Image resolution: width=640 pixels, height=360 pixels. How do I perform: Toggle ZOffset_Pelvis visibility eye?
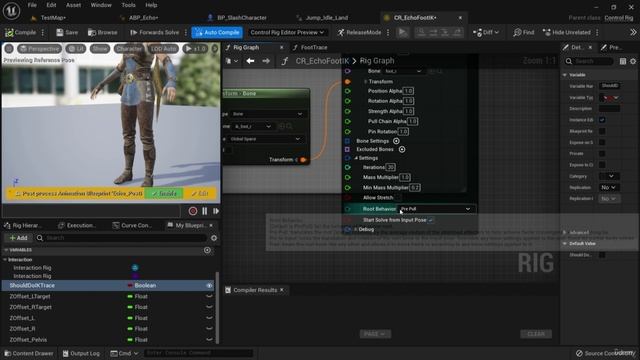(209, 340)
